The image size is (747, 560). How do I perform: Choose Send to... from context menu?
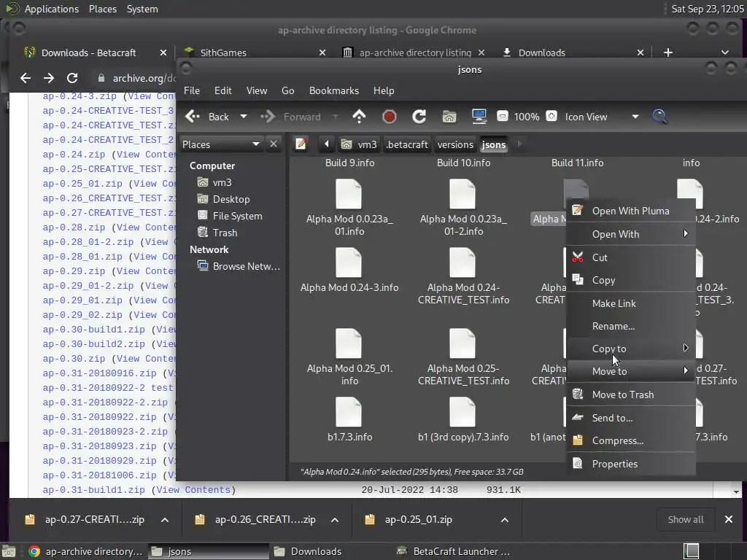631,418
